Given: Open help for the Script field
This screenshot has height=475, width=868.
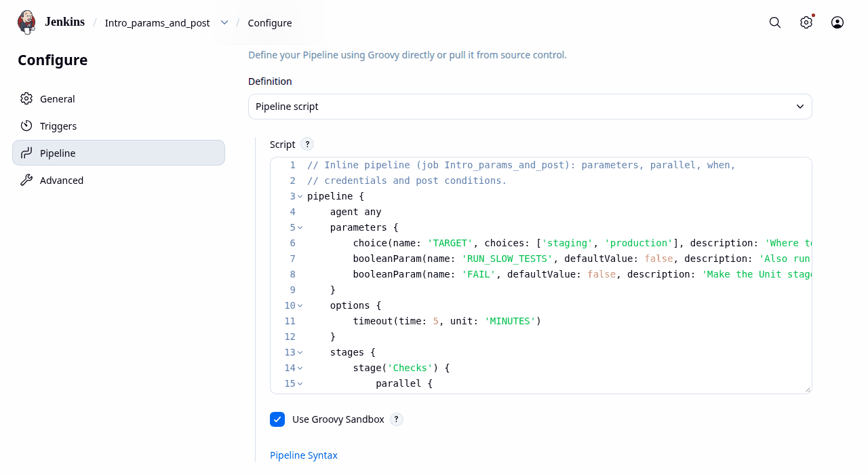Looking at the screenshot, I should coord(307,144).
